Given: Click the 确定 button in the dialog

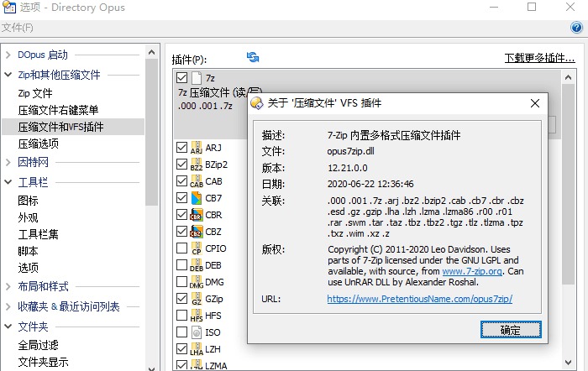Looking at the screenshot, I should tap(511, 330).
